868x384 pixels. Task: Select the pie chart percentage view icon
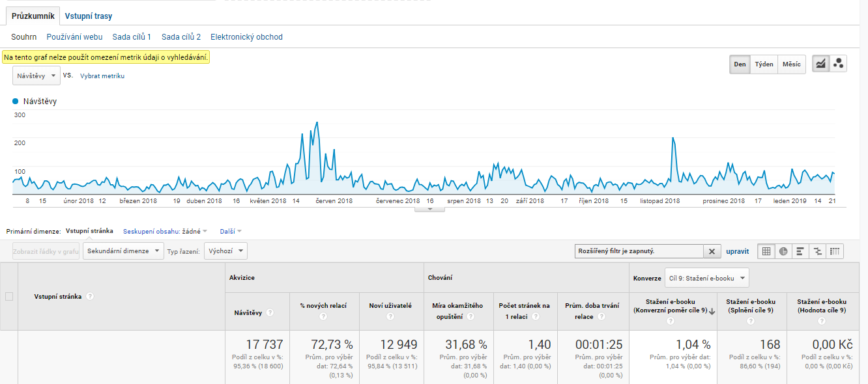click(784, 251)
